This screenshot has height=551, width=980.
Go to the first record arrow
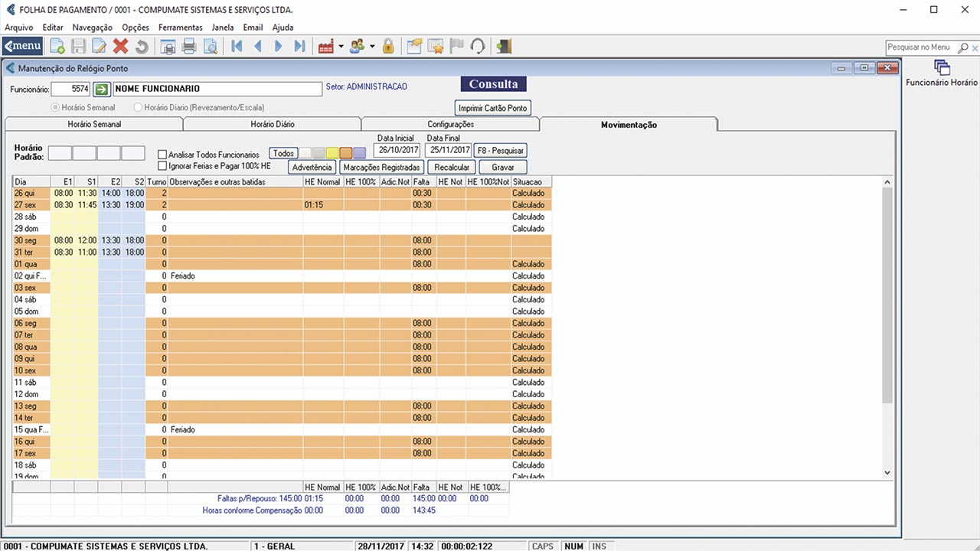pyautogui.click(x=237, y=47)
